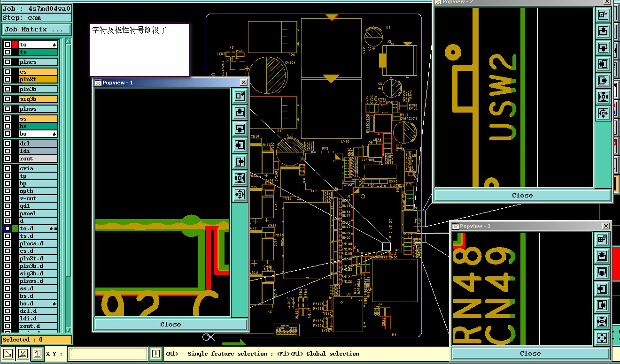The image size is (620, 364).
Task: Toggle the checkbox for layer bo.d
Action: (8, 303)
